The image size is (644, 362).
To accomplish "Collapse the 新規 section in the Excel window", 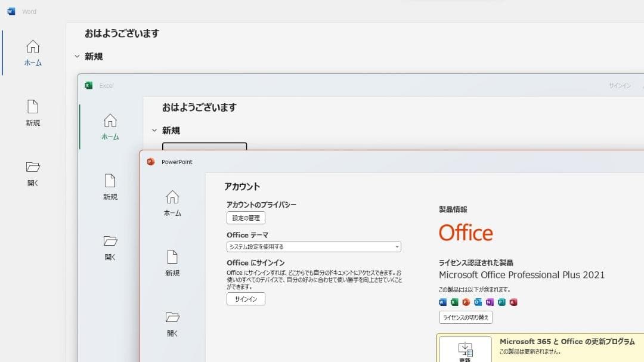I will [x=154, y=130].
